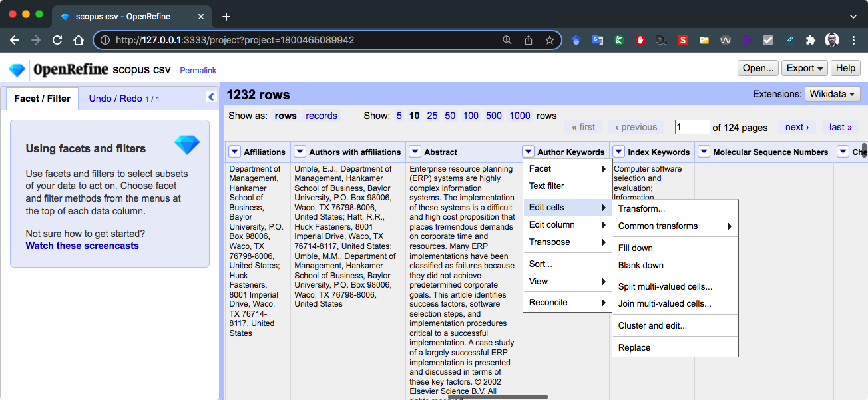
Task: Open the Molecular Sequence Numbers column dropdown
Action: (704, 152)
